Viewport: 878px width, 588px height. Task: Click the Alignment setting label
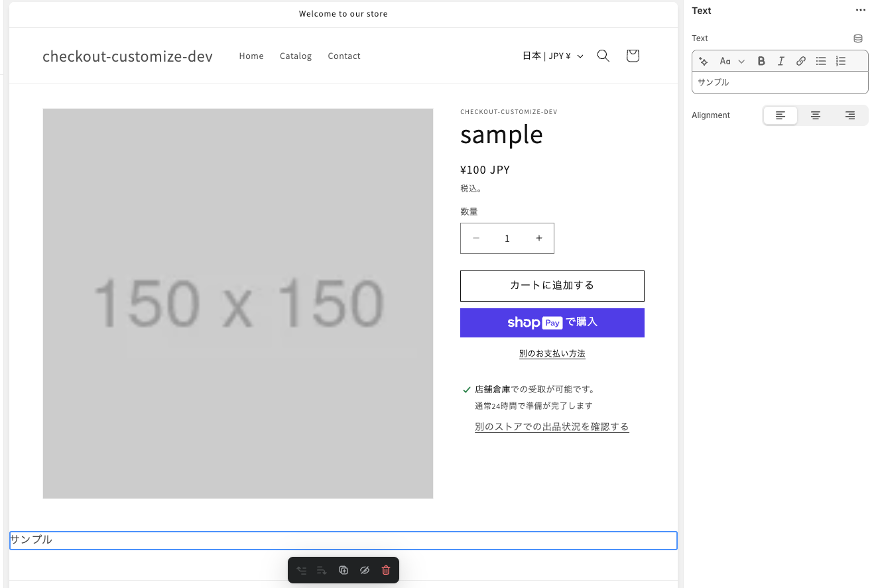click(711, 115)
